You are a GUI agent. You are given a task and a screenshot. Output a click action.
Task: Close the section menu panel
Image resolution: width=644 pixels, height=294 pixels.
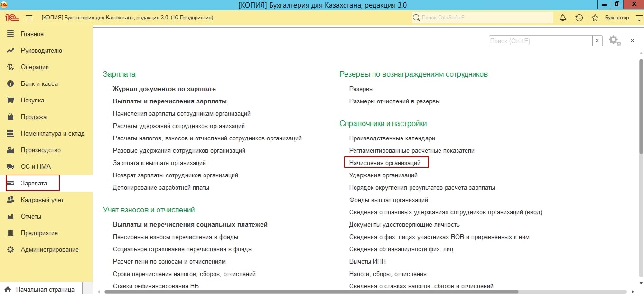(632, 41)
